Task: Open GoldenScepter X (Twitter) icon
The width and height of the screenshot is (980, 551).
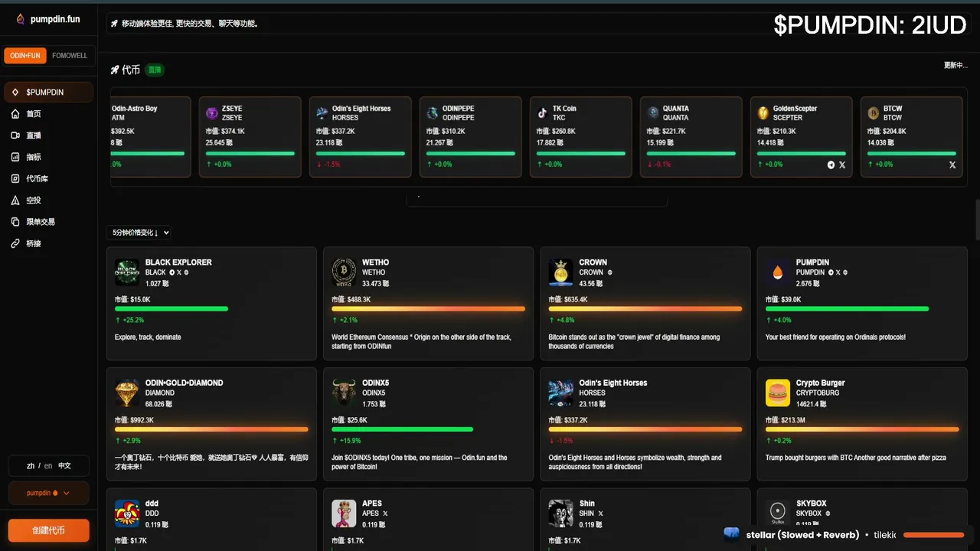Action: point(842,165)
